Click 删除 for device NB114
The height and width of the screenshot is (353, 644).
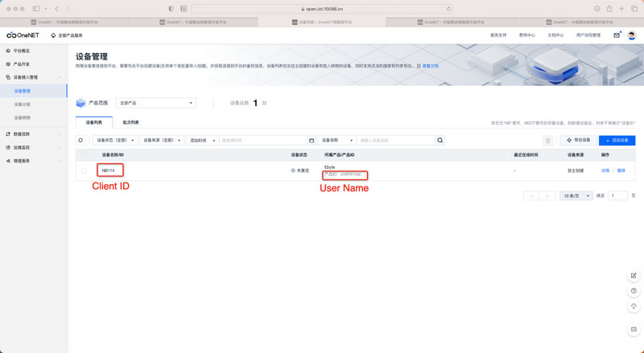coord(621,170)
